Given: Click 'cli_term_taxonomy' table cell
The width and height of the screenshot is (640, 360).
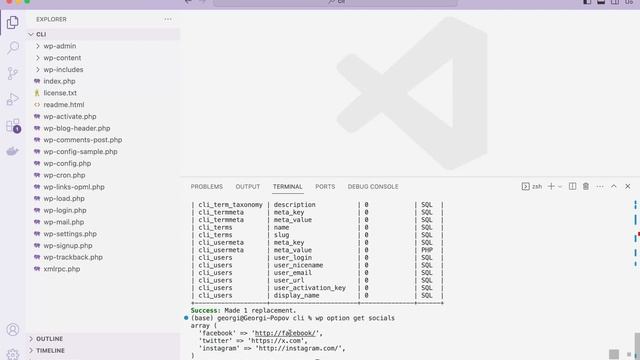Looking at the screenshot, I should [231, 204].
